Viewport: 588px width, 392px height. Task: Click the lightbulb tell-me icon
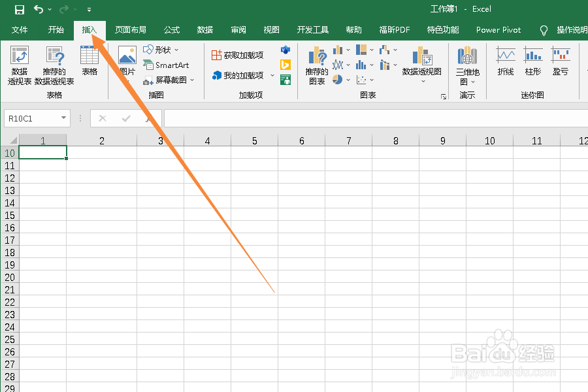(x=544, y=30)
